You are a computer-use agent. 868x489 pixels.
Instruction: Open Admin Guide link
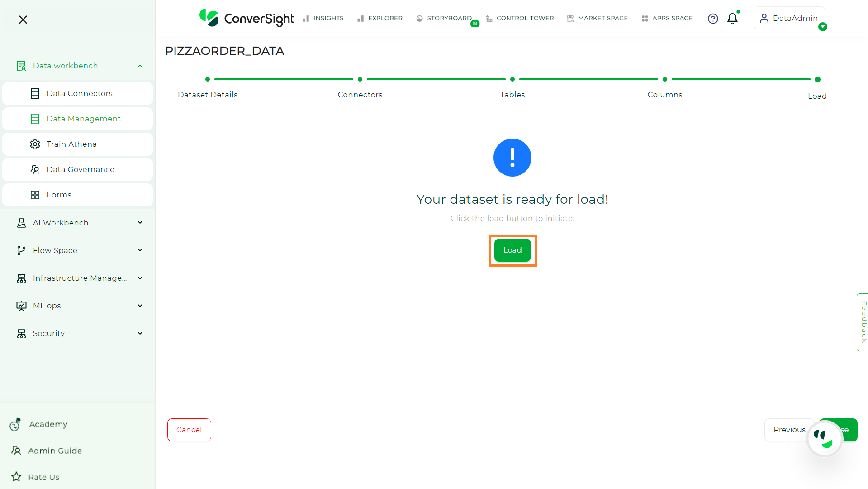click(x=55, y=451)
